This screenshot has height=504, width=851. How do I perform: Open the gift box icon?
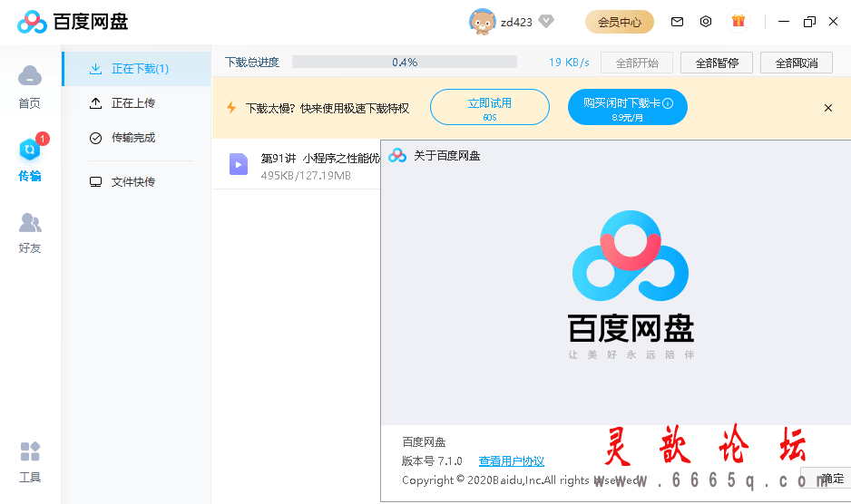(x=739, y=21)
